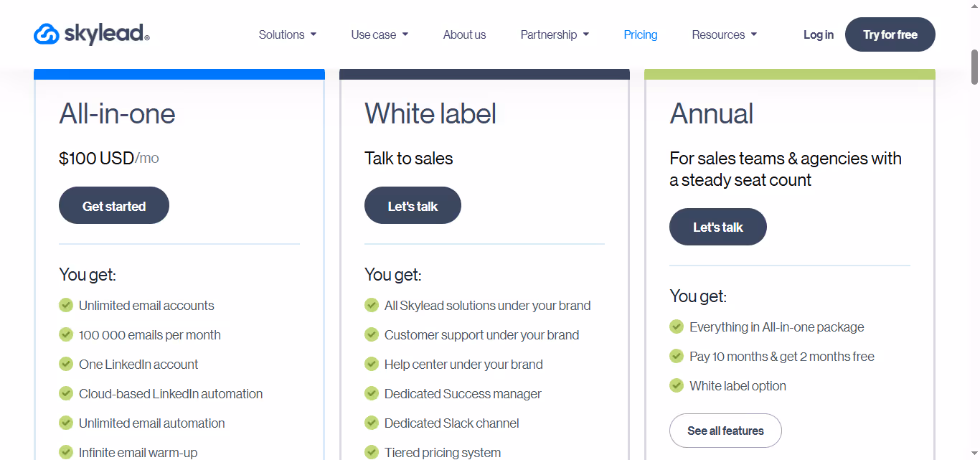This screenshot has width=980, height=460.
Task: Expand the Solutions dropdown
Action: [287, 34]
